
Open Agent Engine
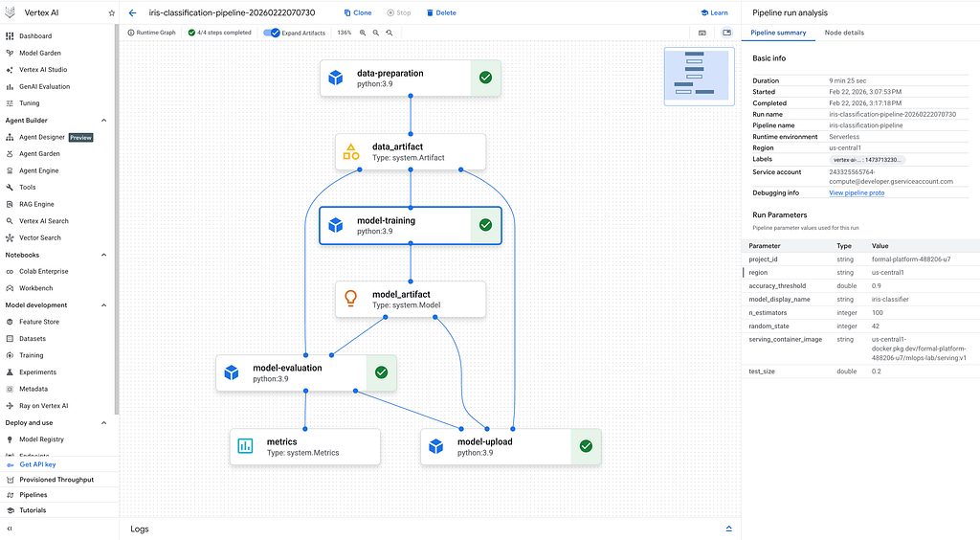tap(38, 170)
